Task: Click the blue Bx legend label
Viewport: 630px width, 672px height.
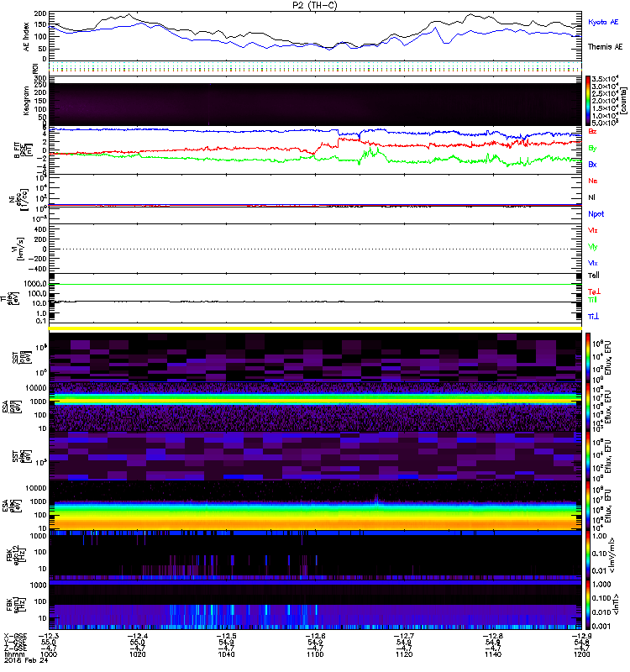Action: click(592, 164)
